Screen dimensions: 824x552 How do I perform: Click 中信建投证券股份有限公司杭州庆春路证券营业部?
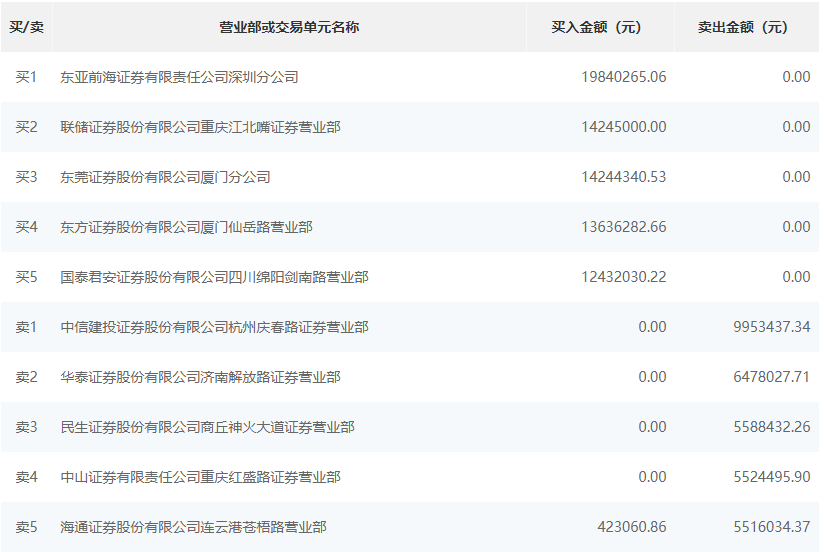(214, 327)
